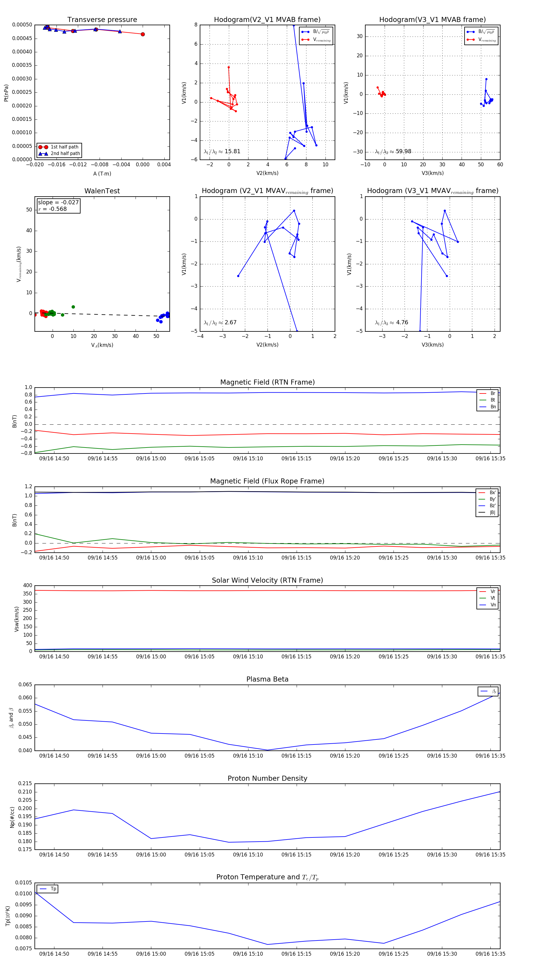Click the 'Magnetic Field (RTN Frame)' title
Viewport: 535px width, 980px height.
click(x=267, y=382)
